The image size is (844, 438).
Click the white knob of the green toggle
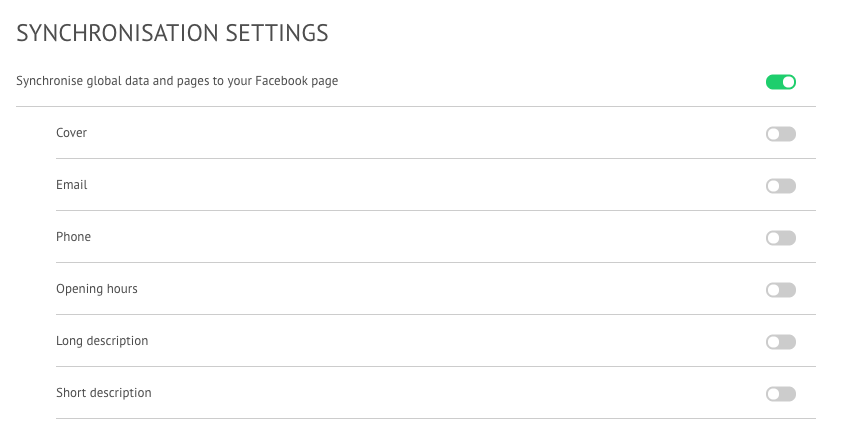[788, 82]
